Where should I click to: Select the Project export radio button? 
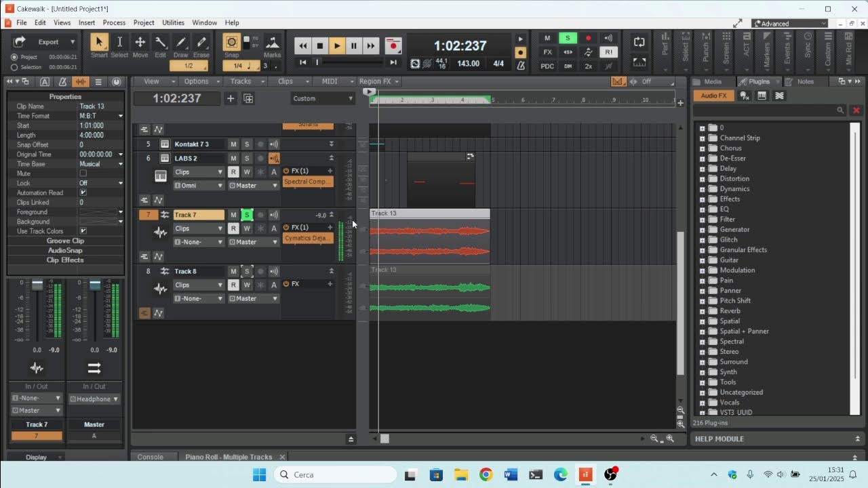pyautogui.click(x=14, y=58)
